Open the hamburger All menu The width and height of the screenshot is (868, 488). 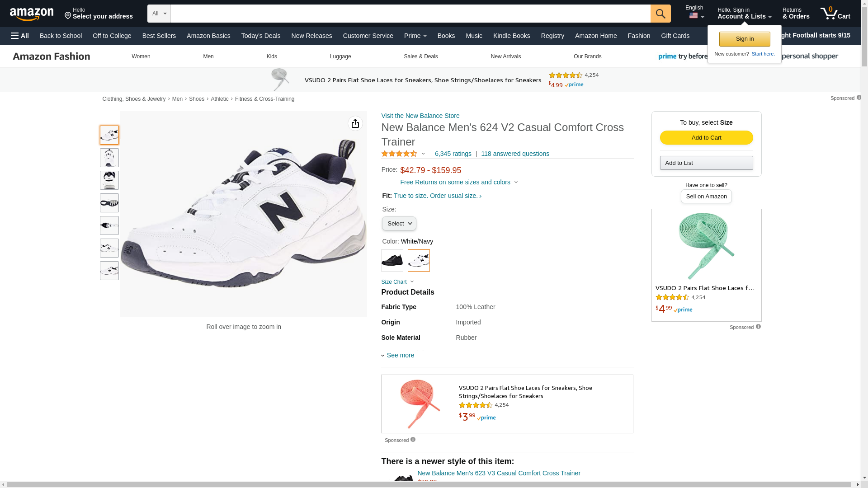click(x=20, y=36)
